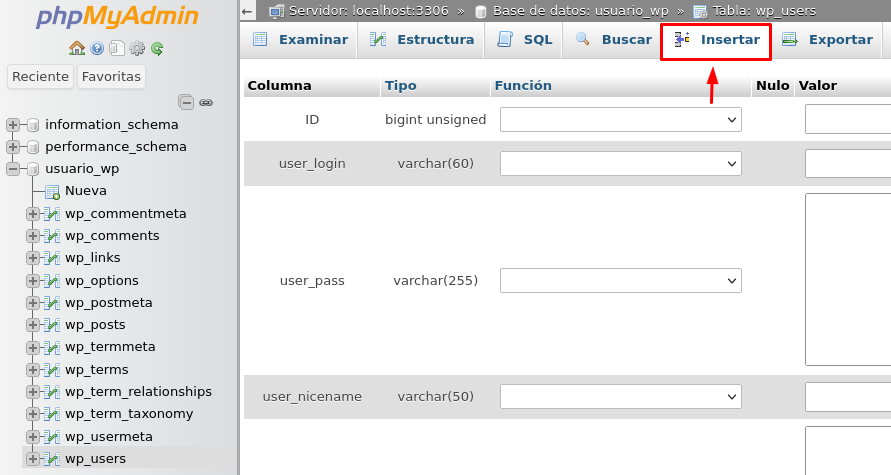The image size is (891, 475).
Task: Click the back arrow in breadcrumb bar
Action: click(247, 11)
